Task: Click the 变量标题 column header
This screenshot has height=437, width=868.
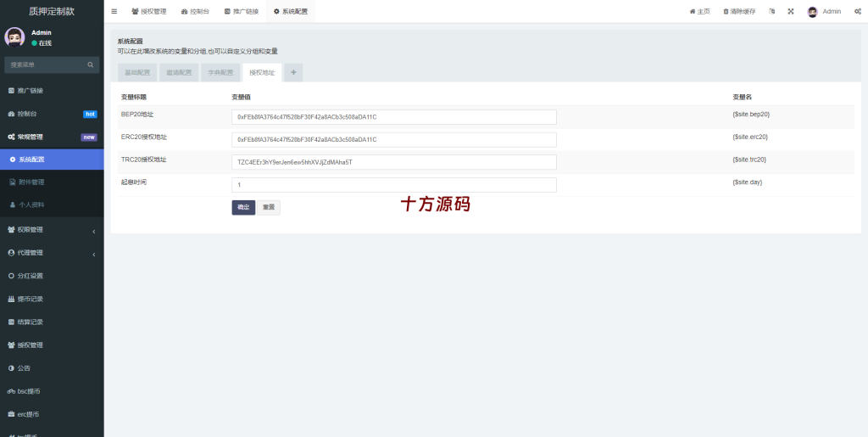Action: (134, 97)
